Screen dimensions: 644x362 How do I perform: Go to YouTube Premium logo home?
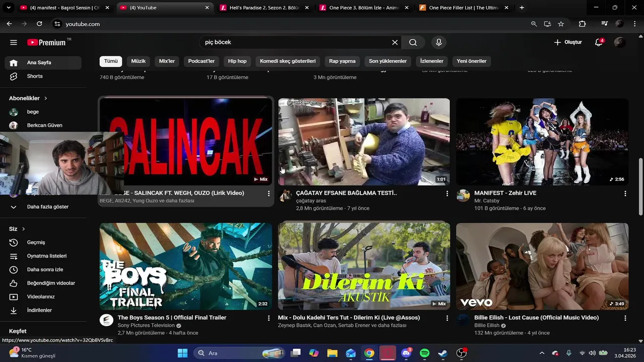(x=46, y=43)
